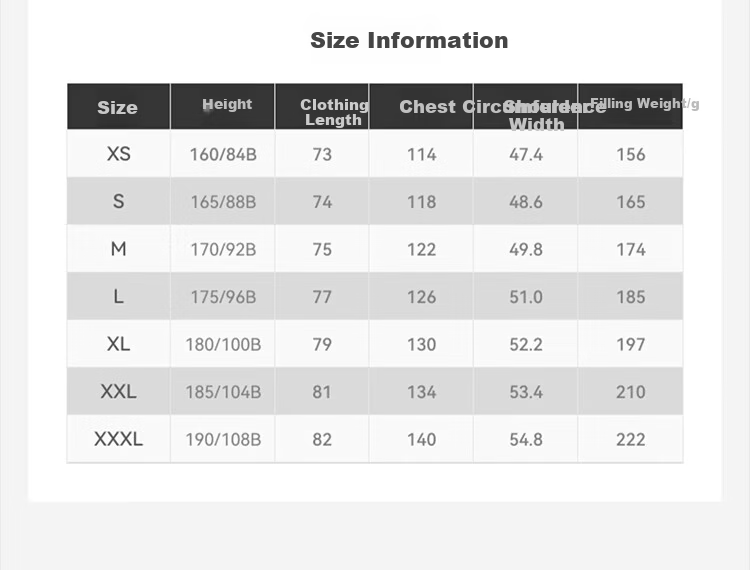Select the XL size row label

119,344
